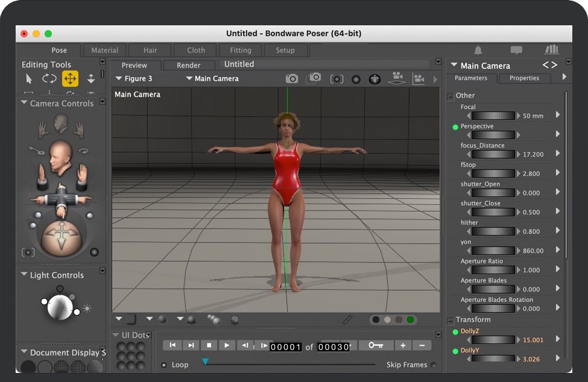Image resolution: width=588 pixels, height=382 pixels.
Task: Enable the Skip Frames option
Action: [x=434, y=365]
